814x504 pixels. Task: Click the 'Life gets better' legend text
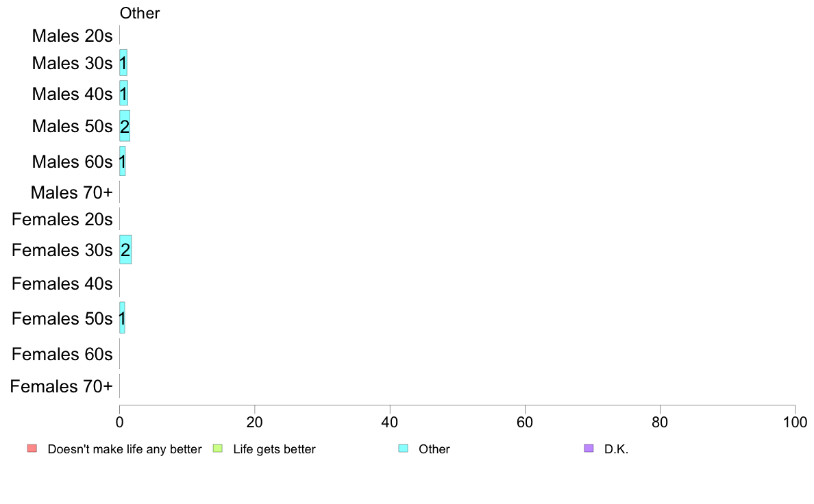tap(274, 449)
